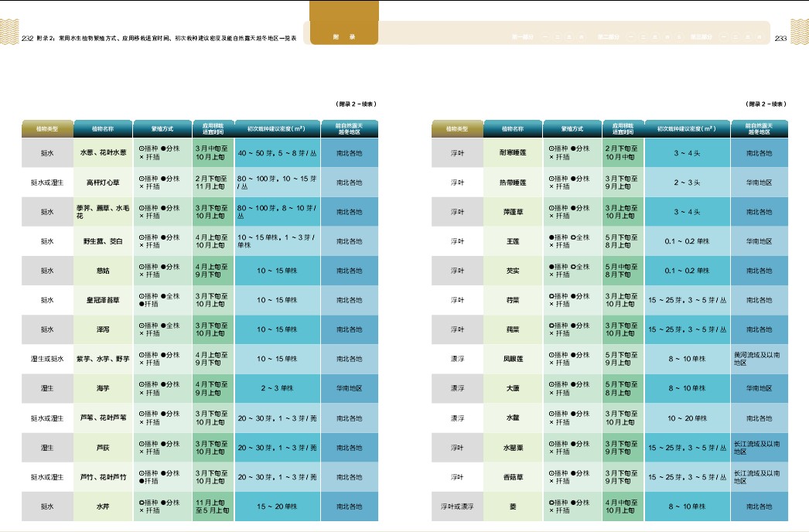Click the gold 植物类型 header on the left page

coord(46,128)
